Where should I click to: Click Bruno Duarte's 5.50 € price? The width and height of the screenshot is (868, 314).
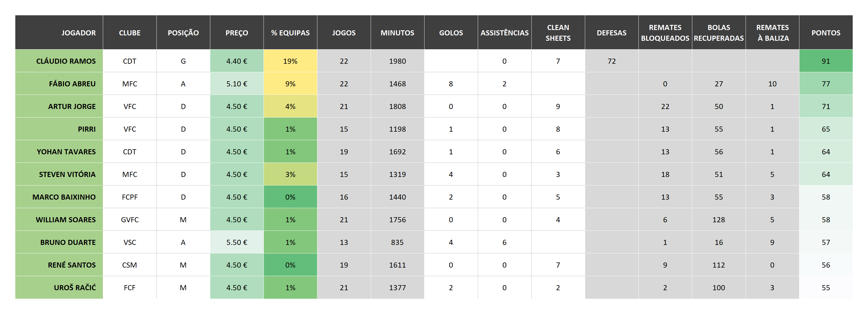click(x=237, y=242)
